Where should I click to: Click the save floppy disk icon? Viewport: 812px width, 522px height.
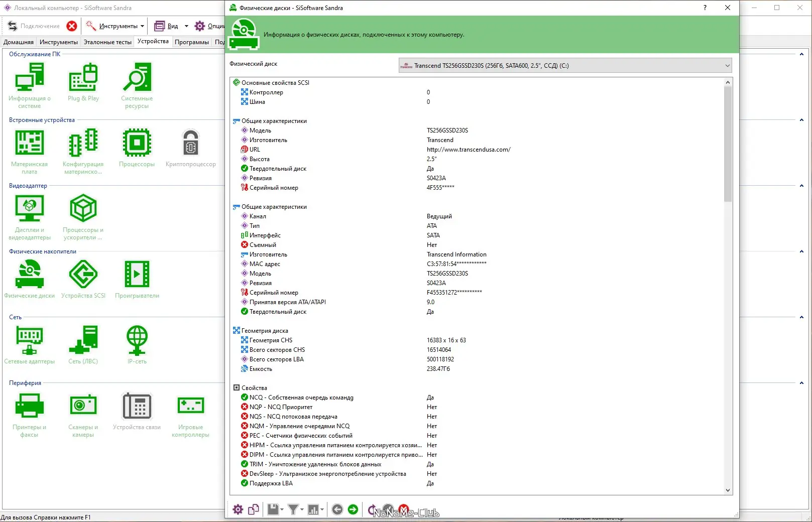273,509
